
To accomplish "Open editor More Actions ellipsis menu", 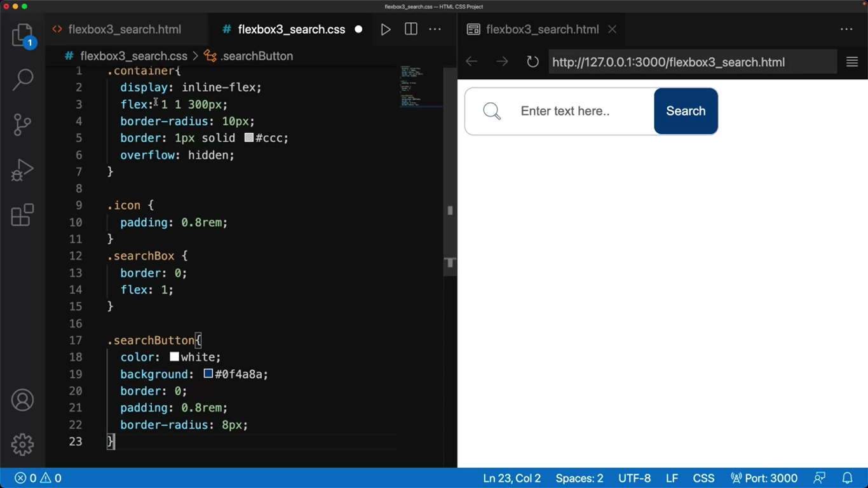I will click(x=435, y=29).
